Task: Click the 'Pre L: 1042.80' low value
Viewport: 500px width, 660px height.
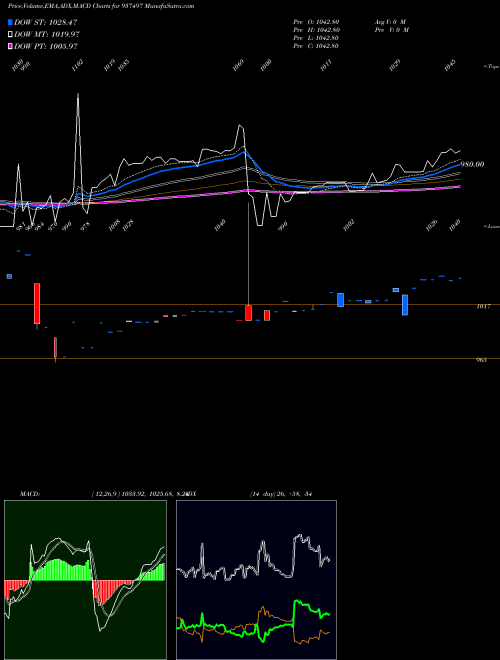Action: point(316,38)
